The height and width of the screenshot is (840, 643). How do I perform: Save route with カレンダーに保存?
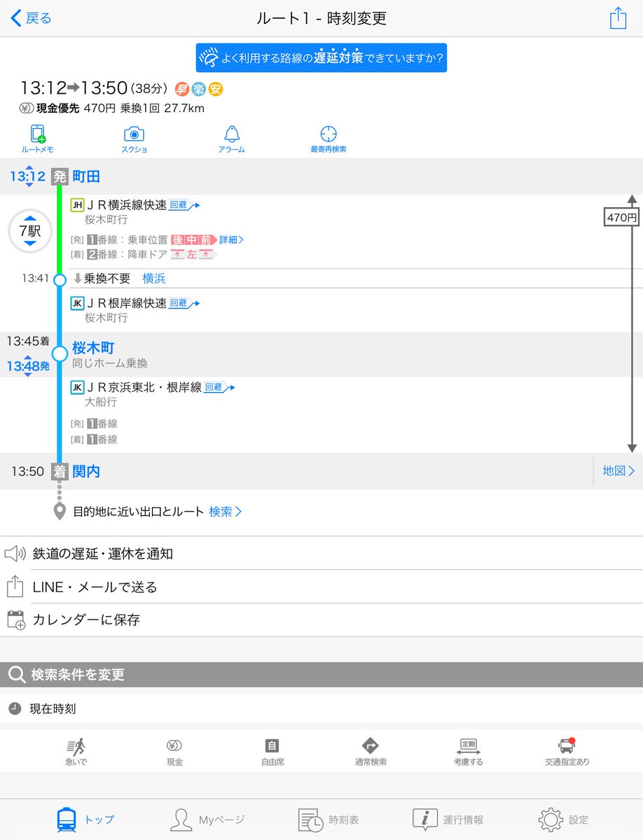point(321,619)
